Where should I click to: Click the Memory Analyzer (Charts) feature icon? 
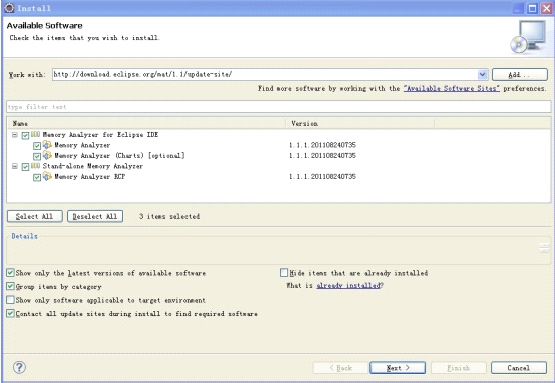pos(47,155)
